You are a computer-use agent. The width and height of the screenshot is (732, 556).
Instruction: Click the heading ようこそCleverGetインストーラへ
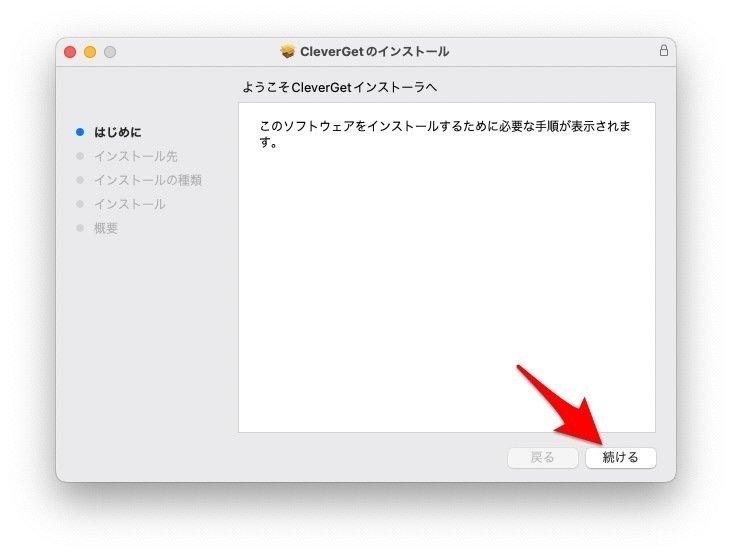point(340,87)
